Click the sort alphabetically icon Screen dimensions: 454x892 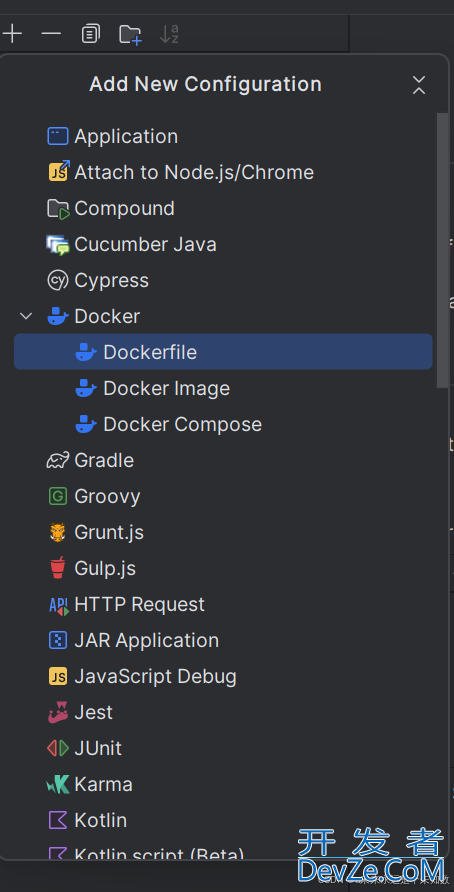169,34
